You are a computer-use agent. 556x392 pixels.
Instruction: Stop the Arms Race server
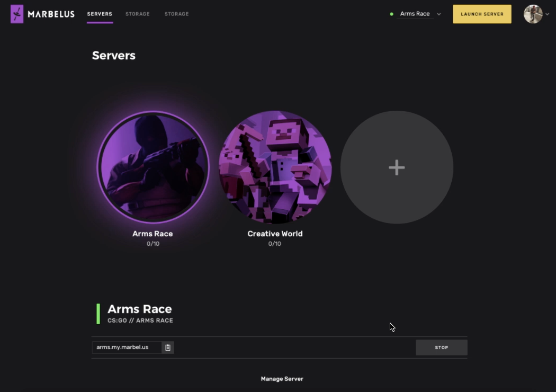442,348
